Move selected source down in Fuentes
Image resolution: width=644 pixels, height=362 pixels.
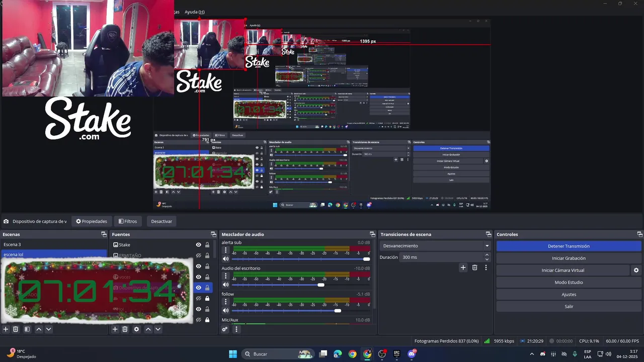tap(157, 329)
